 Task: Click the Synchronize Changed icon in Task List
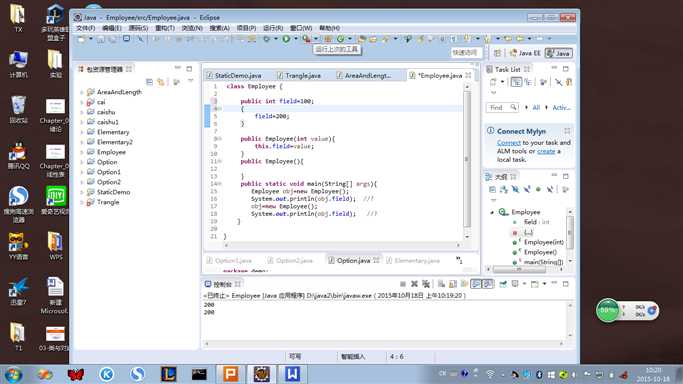(569, 82)
